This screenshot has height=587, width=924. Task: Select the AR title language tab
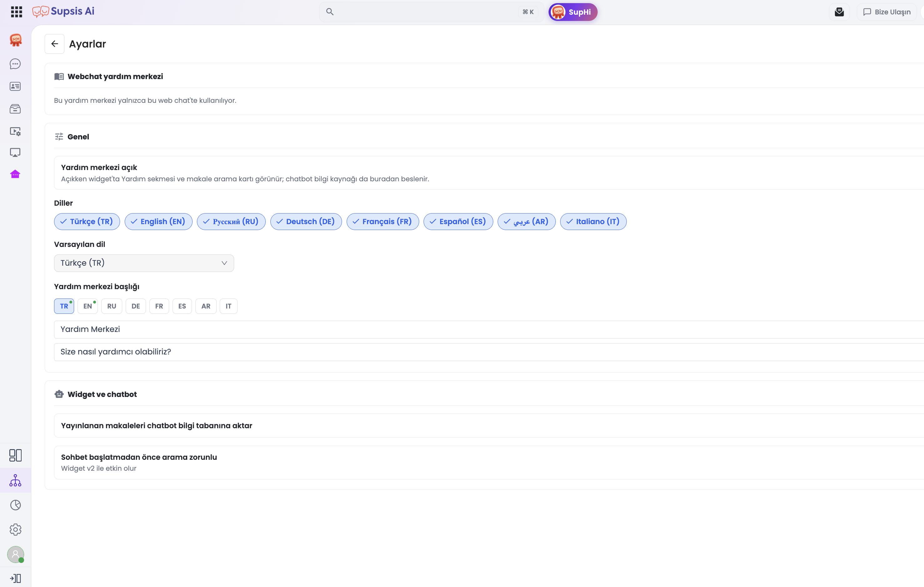[206, 306]
